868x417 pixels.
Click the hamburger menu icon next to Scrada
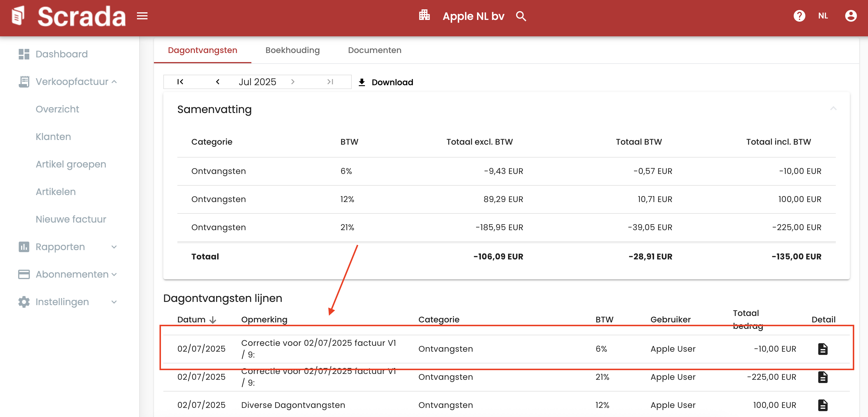pos(142,16)
